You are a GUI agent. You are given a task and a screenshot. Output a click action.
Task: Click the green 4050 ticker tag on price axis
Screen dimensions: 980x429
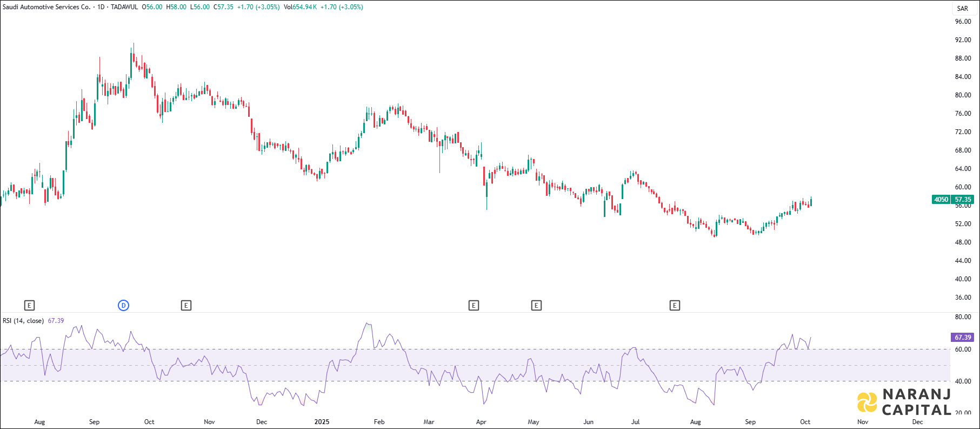(941, 200)
